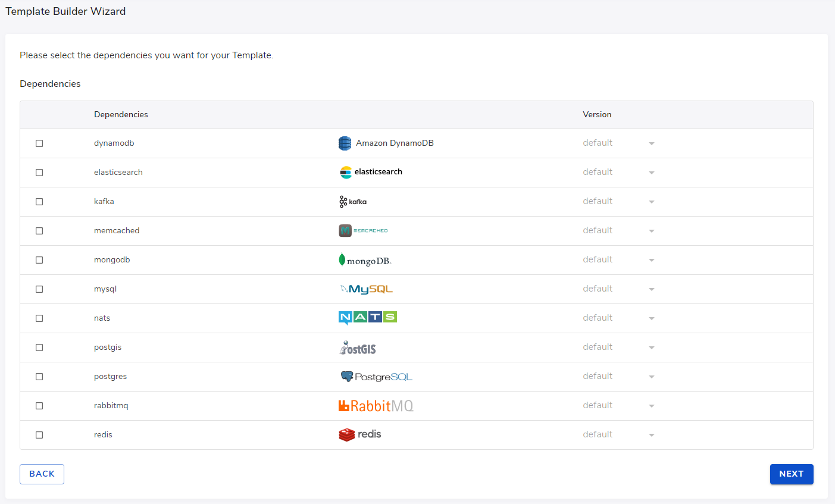This screenshot has width=835, height=504.
Task: Click the RabbitMQ logo
Action: pyautogui.click(x=376, y=406)
